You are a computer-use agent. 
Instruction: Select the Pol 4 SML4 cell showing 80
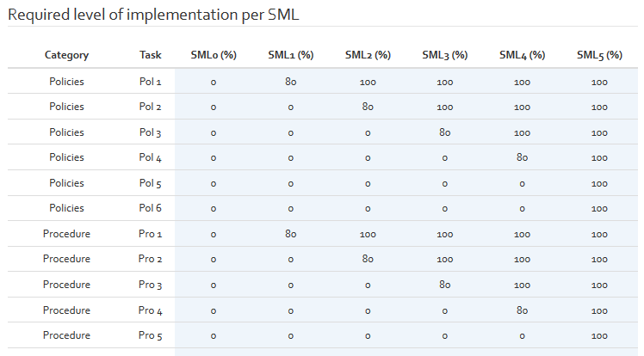pos(522,157)
